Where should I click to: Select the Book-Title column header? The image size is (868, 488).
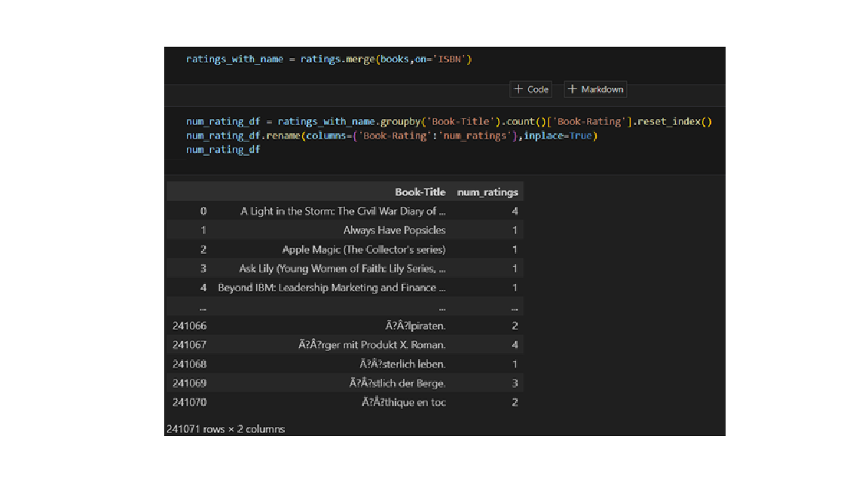pos(420,192)
